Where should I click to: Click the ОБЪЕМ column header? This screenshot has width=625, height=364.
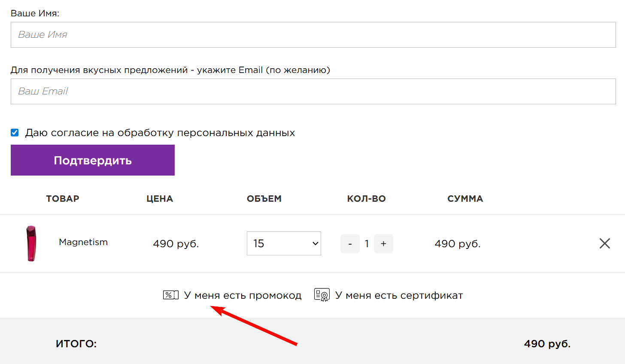pyautogui.click(x=264, y=199)
